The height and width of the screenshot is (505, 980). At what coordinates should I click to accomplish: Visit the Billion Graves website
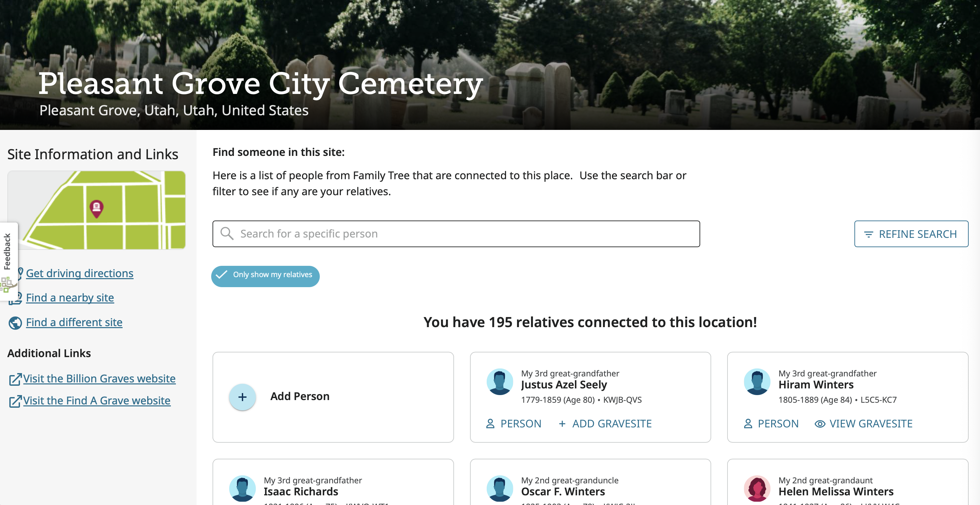99,379
